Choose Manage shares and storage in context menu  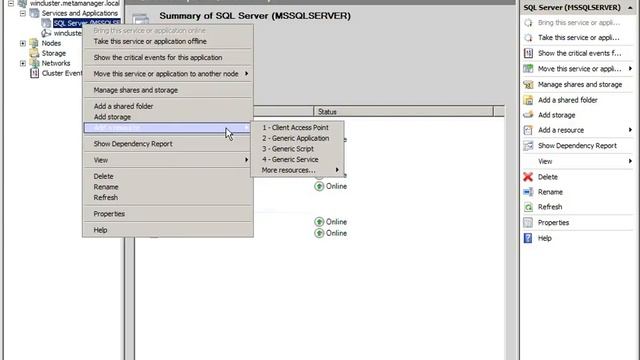pyautogui.click(x=167, y=90)
